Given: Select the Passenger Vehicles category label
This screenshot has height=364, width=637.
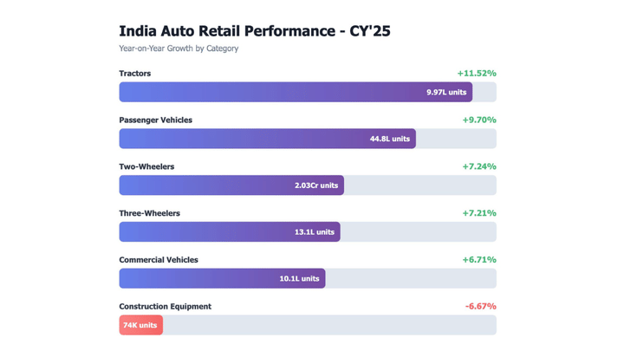Looking at the screenshot, I should click(156, 120).
